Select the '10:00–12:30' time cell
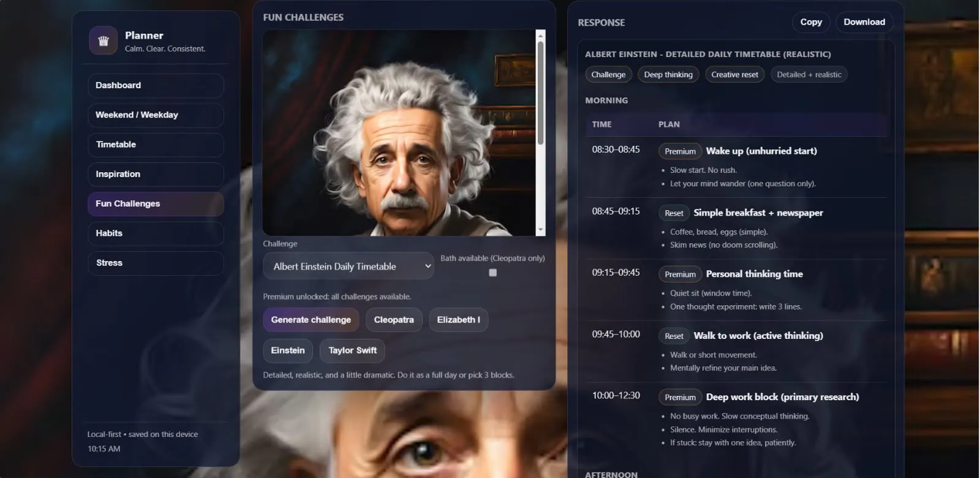980x478 pixels. pyautogui.click(x=616, y=396)
